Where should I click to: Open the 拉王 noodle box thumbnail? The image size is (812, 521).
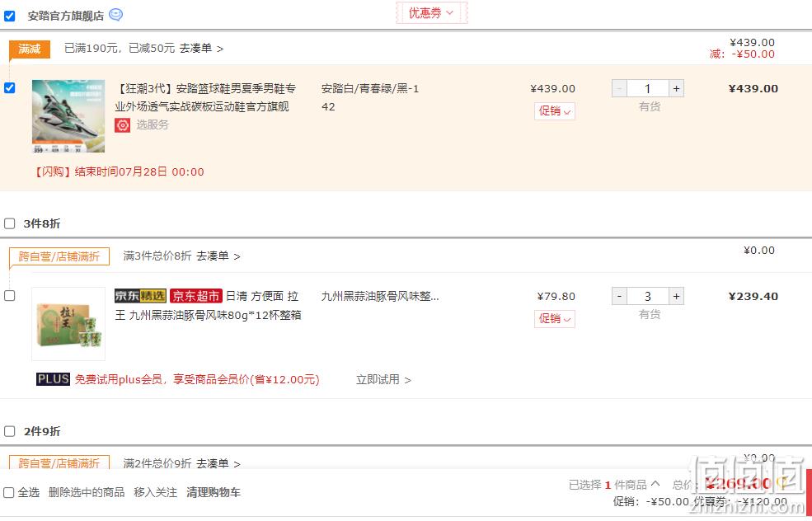(x=68, y=324)
